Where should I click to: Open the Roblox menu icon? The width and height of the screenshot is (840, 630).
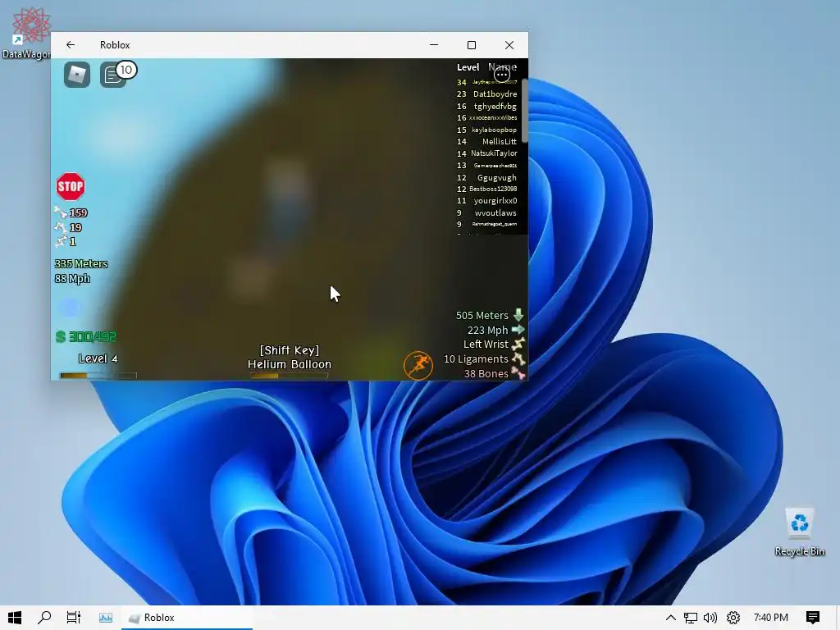coord(77,75)
